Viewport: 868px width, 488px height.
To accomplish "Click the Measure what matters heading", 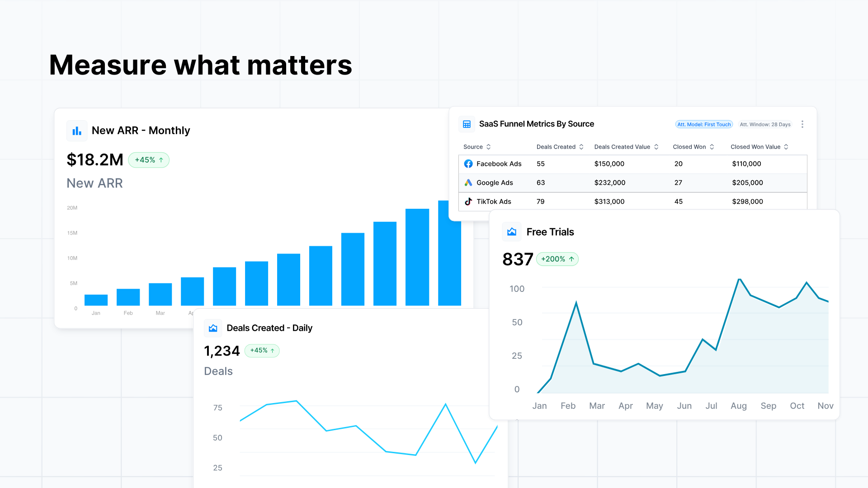I will coord(201,65).
